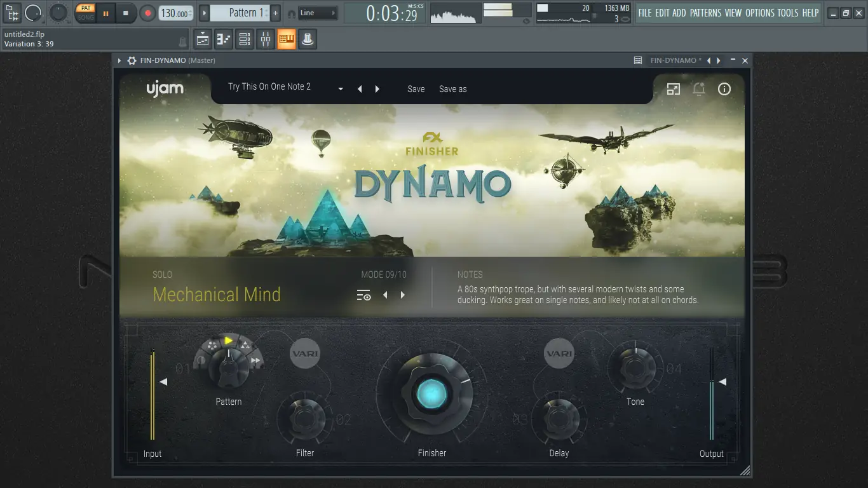
Task: Open the Channel Rack
Action: point(244,39)
